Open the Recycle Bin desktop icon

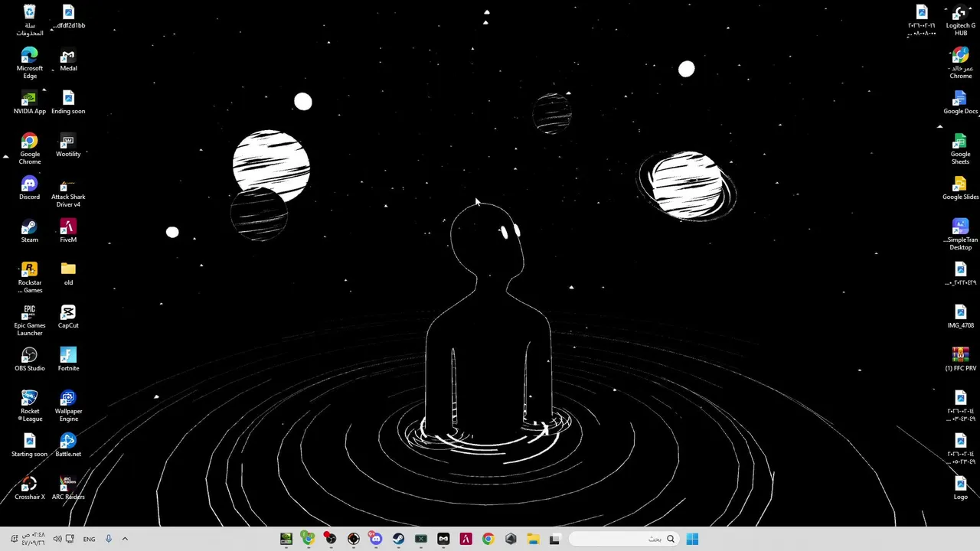(x=29, y=21)
